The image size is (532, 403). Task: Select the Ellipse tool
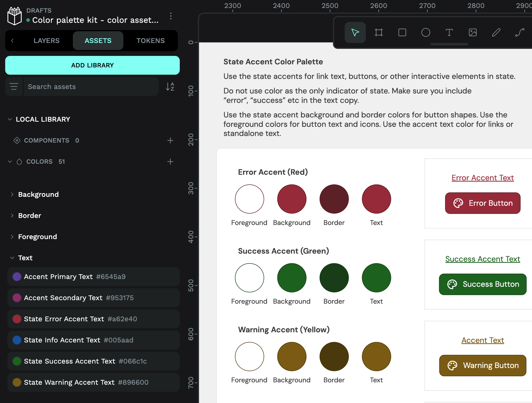coord(426,32)
